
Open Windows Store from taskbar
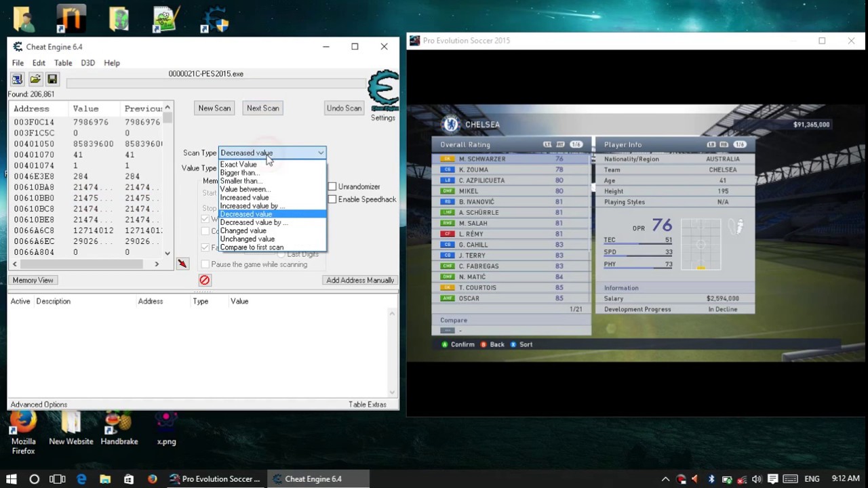(129, 479)
